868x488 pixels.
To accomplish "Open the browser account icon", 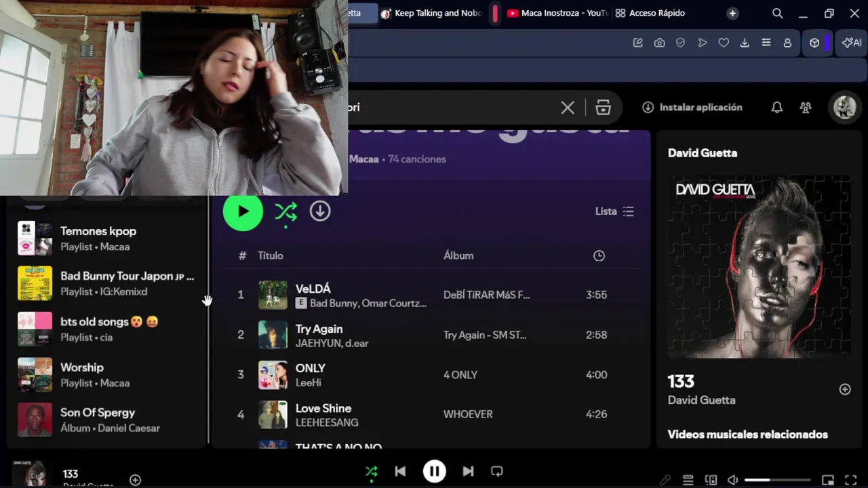I will [787, 43].
